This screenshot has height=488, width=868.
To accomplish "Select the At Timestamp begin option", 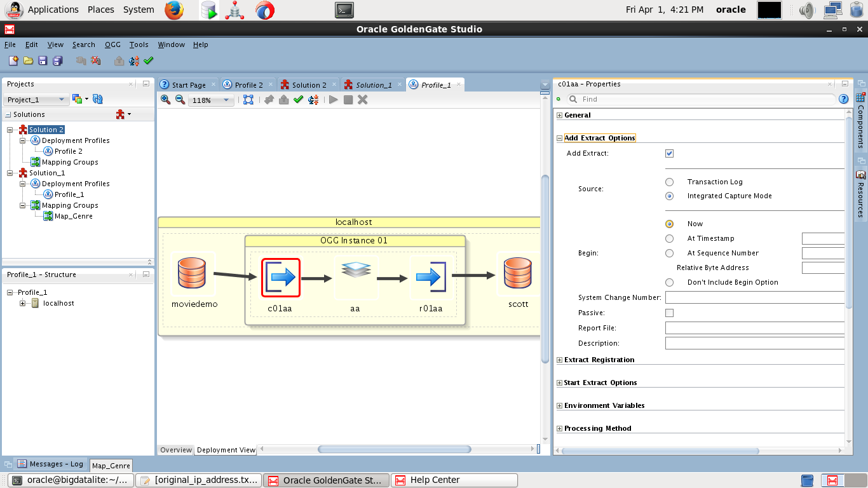I will tap(669, 238).
